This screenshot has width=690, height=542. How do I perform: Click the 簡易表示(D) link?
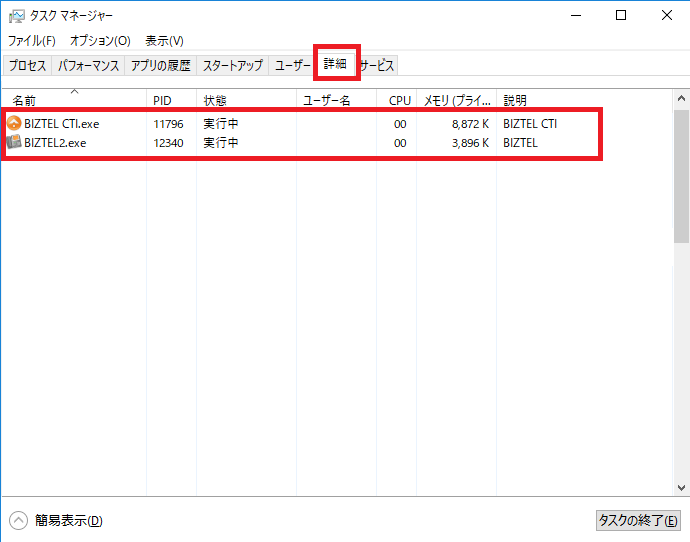[x=69, y=520]
